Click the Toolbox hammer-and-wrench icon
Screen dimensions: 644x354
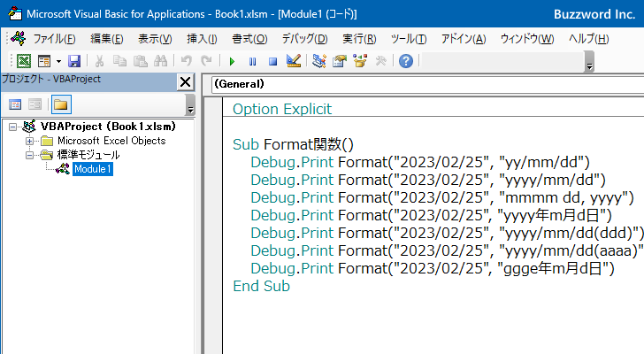[380, 61]
